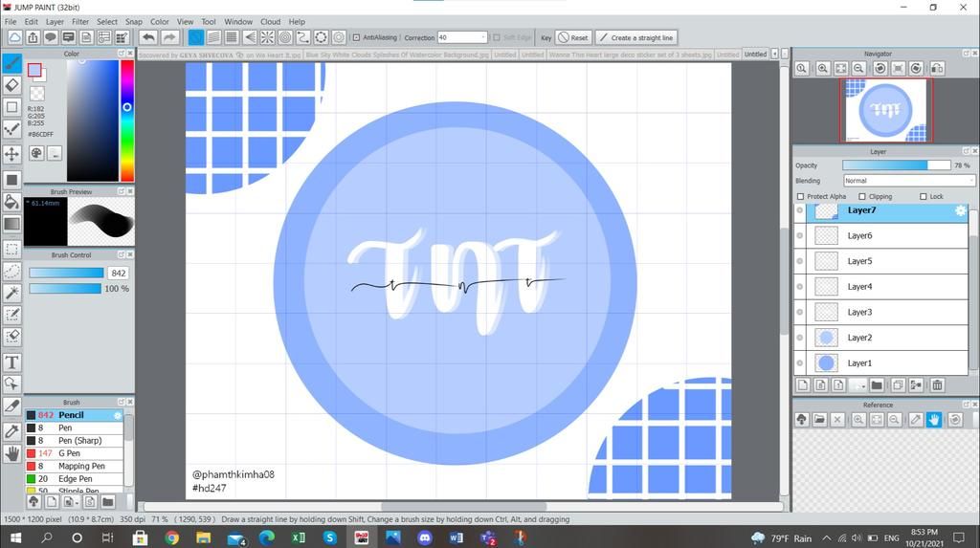This screenshot has width=980, height=548.
Task: Enable the concentric circle snap
Action: (285, 37)
